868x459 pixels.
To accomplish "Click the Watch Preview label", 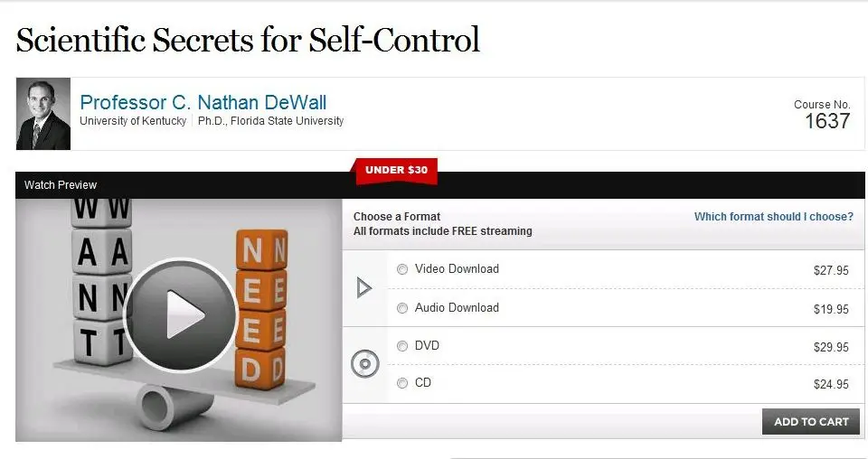I will pyautogui.click(x=61, y=185).
